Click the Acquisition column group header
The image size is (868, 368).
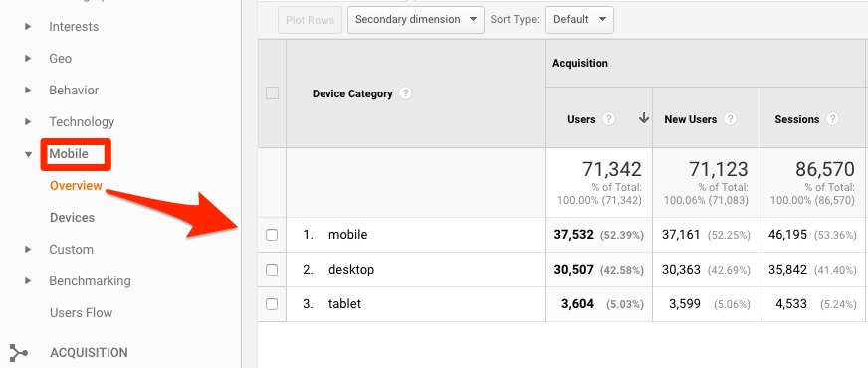580,63
